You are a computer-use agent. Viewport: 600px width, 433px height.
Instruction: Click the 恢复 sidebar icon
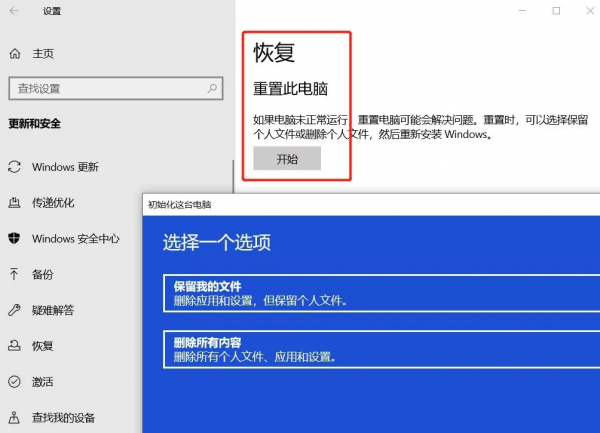pos(14,346)
